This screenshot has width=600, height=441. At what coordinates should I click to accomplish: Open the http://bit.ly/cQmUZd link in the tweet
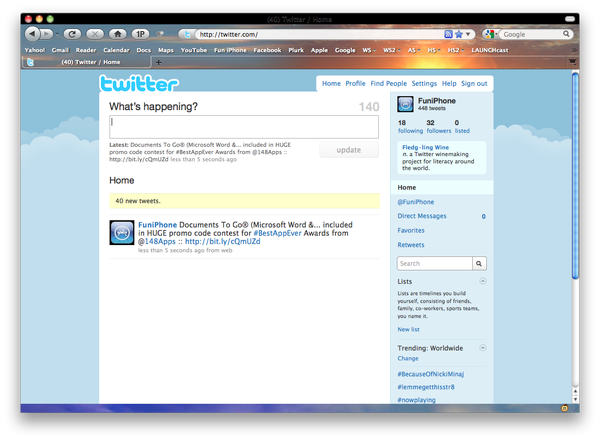tap(223, 242)
